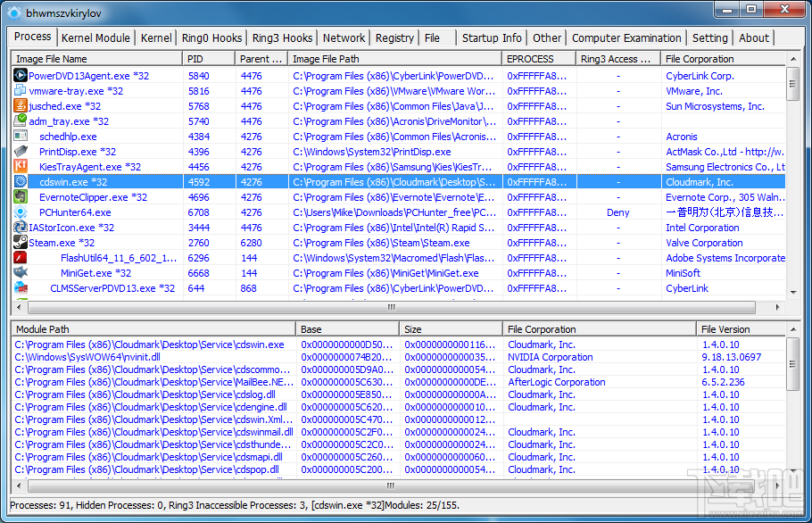Open the Computer Examination tab
812x523 pixels.
(626, 37)
